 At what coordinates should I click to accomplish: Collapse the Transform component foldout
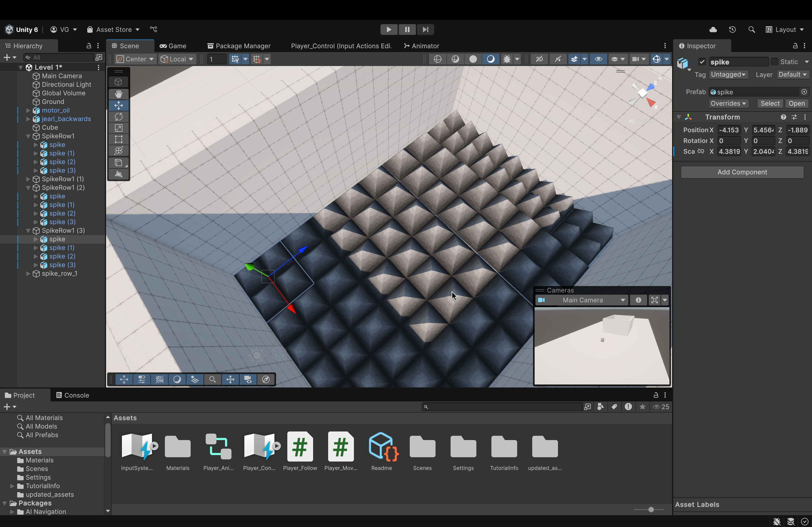coord(679,117)
